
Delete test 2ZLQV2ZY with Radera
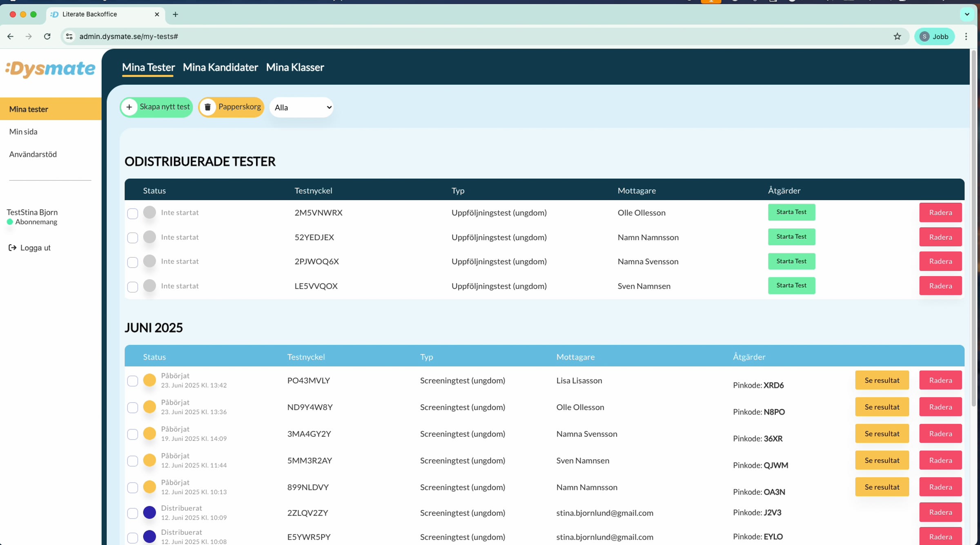click(x=940, y=512)
